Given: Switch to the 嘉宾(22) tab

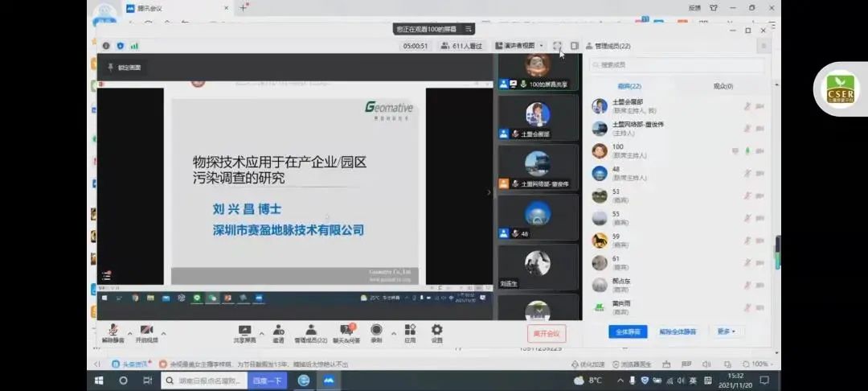Looking at the screenshot, I should tap(629, 86).
